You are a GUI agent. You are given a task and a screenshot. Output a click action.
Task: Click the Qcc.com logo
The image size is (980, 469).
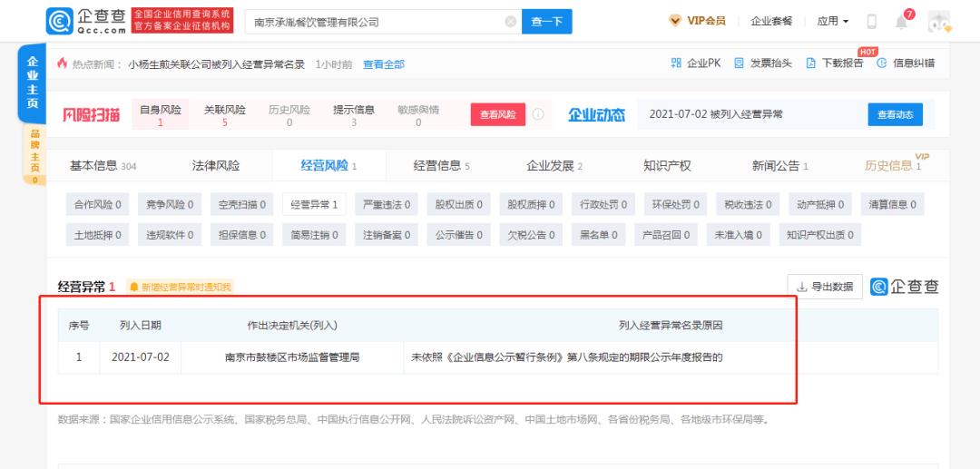coord(85,21)
